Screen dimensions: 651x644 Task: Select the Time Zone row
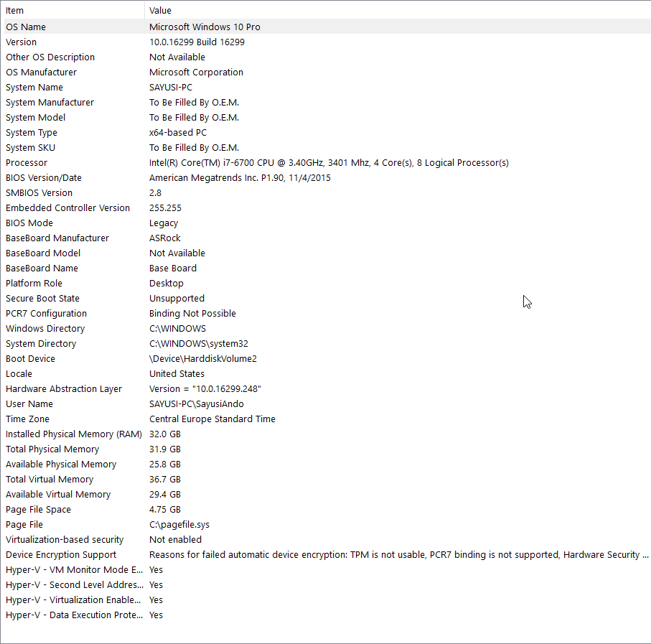point(327,419)
